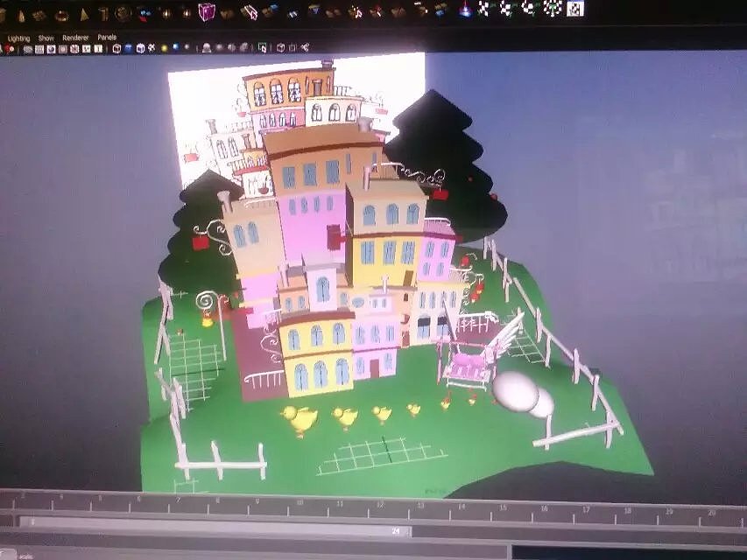Click the range slider end handle at 24

(396, 530)
